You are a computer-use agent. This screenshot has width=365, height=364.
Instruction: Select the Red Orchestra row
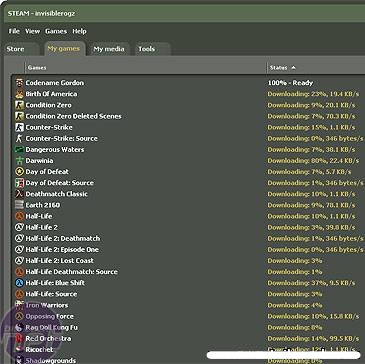click(189, 338)
